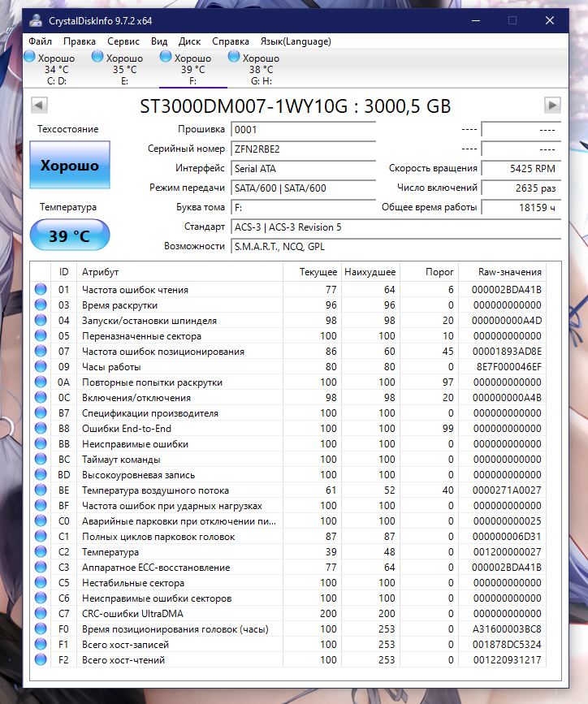Go to next disk with right arrow
Screen dimensions: 588x704
(x=552, y=106)
